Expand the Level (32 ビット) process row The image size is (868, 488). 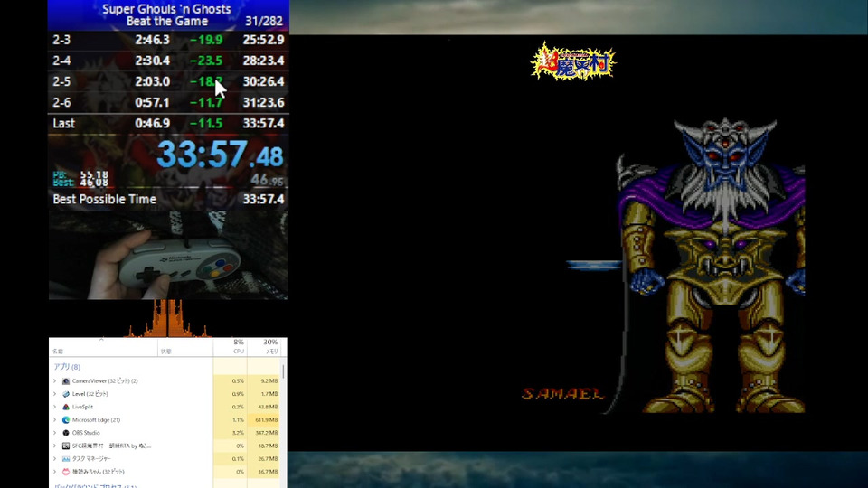click(x=55, y=394)
